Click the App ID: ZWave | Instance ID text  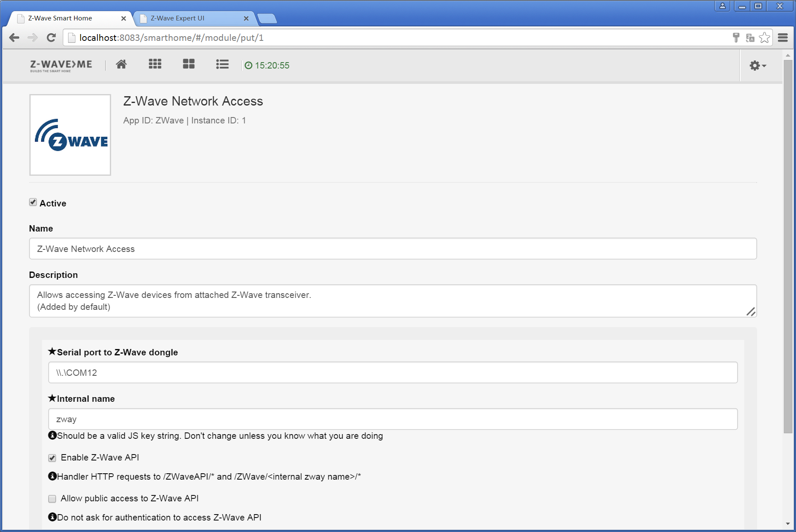[x=185, y=120]
